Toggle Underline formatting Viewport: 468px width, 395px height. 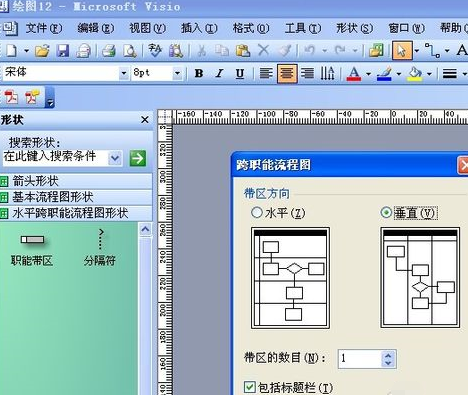(x=240, y=73)
